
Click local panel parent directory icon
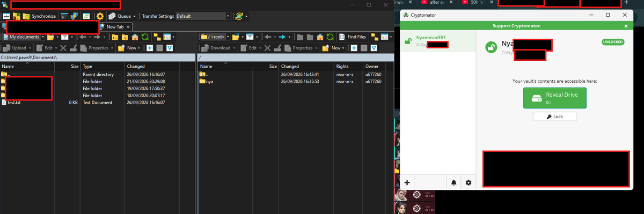pyautogui.click(x=114, y=37)
